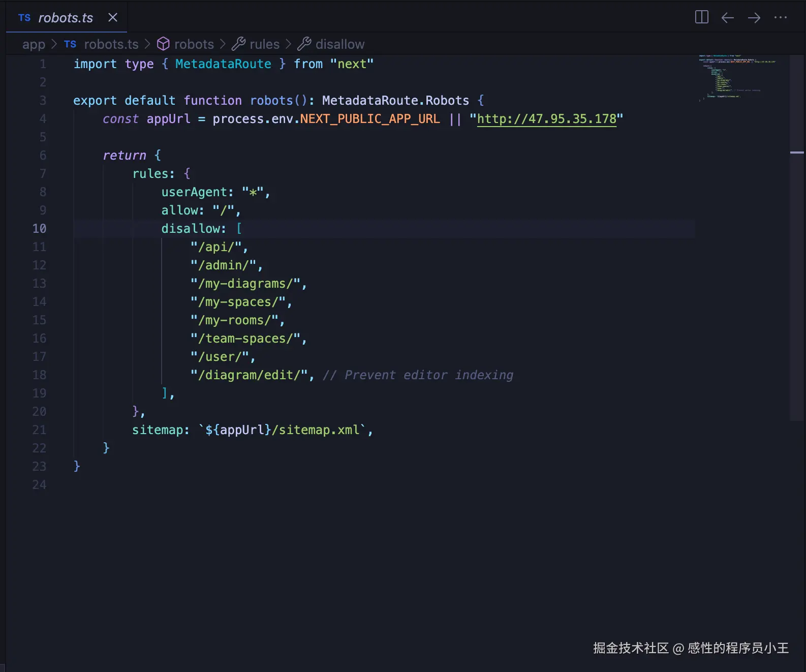806x672 pixels.
Task: Click the "next" module string
Action: pos(352,64)
